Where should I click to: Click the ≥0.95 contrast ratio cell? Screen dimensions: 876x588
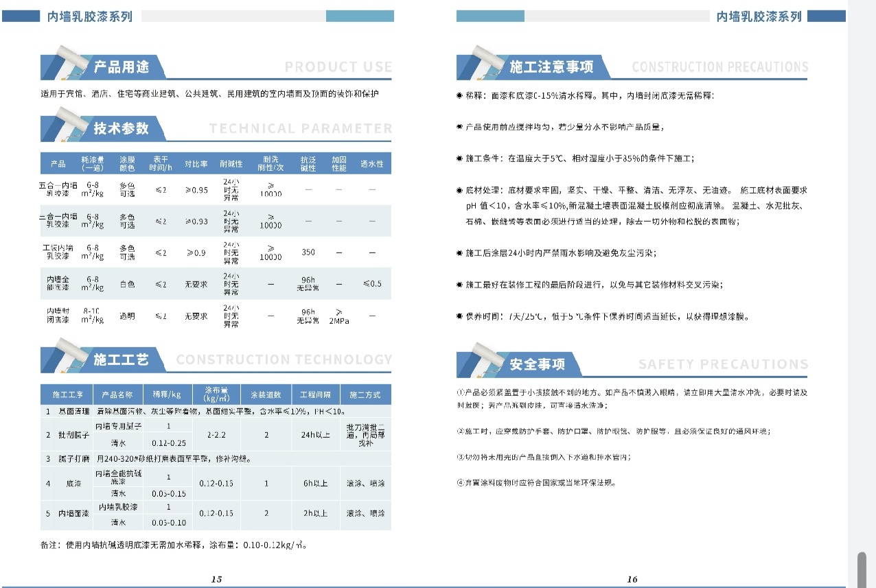(x=196, y=189)
